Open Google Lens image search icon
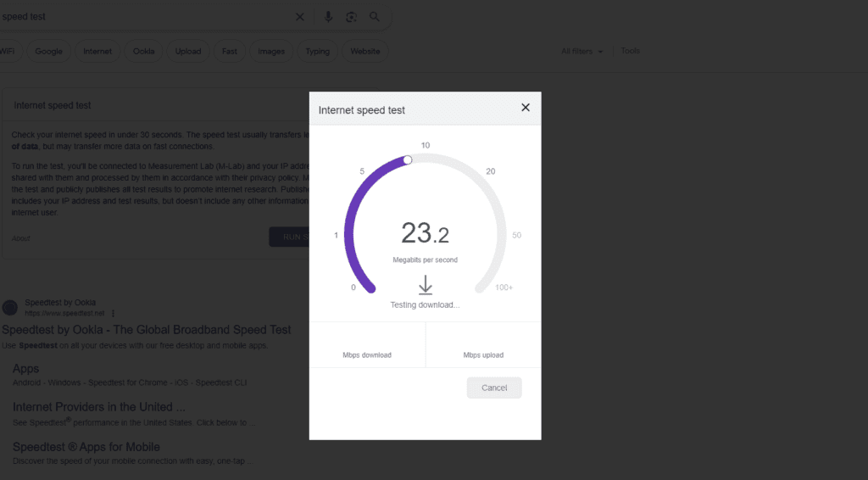The width and height of the screenshot is (868, 480). click(351, 17)
